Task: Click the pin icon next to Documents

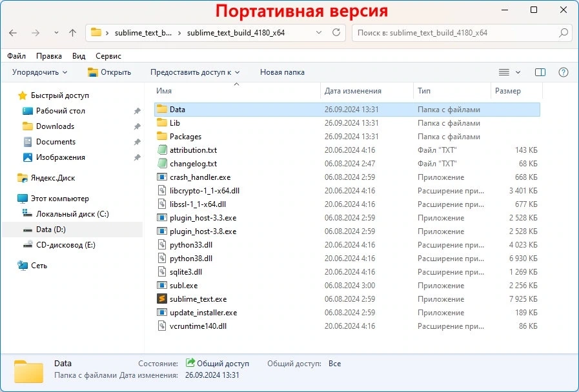Action: point(137,142)
